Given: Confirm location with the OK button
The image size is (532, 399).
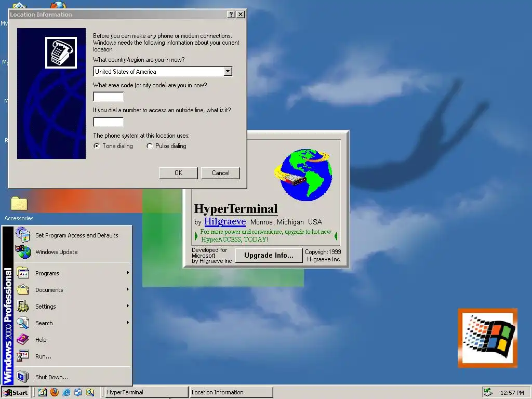Looking at the screenshot, I should point(178,173).
